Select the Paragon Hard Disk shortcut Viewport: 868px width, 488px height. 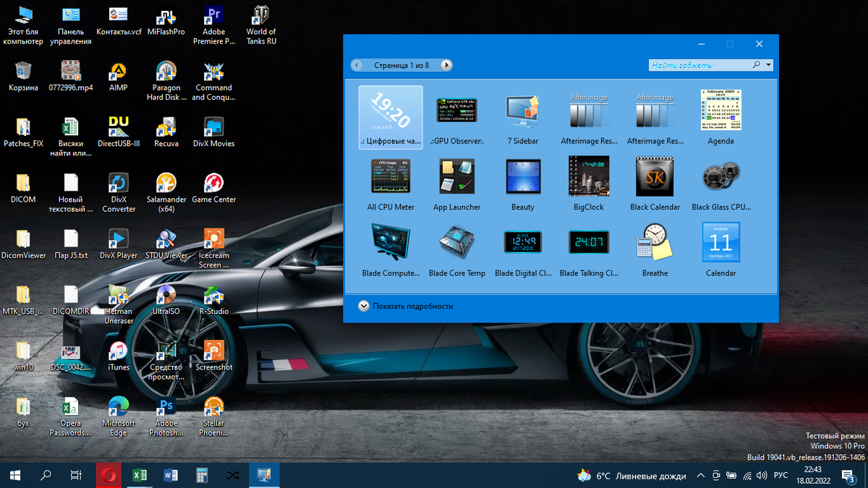166,80
